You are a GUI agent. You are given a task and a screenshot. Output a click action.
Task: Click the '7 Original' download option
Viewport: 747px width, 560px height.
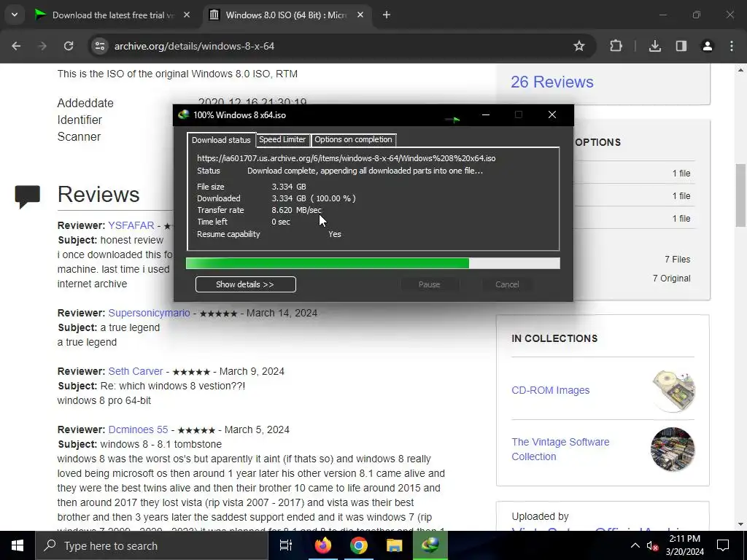(671, 279)
